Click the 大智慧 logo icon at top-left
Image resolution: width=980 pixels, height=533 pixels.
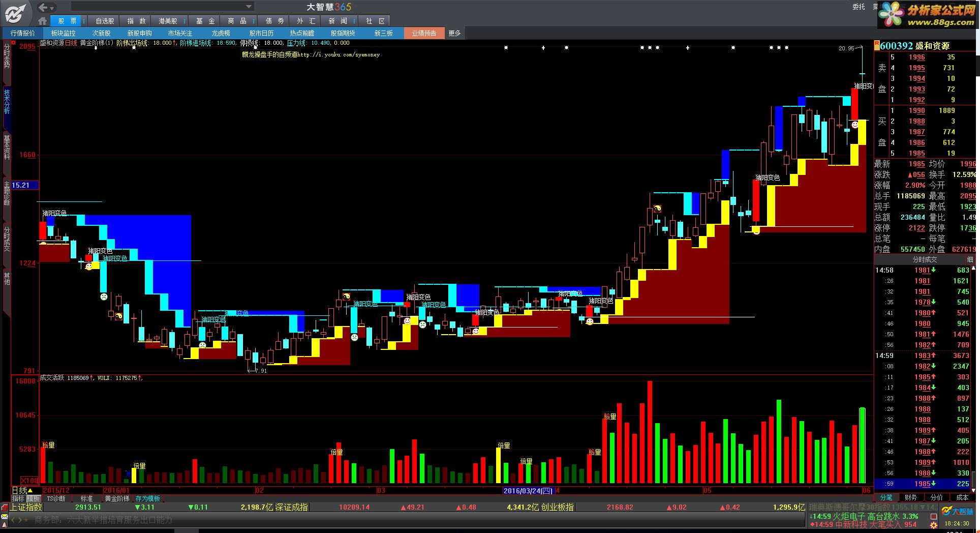[15, 13]
